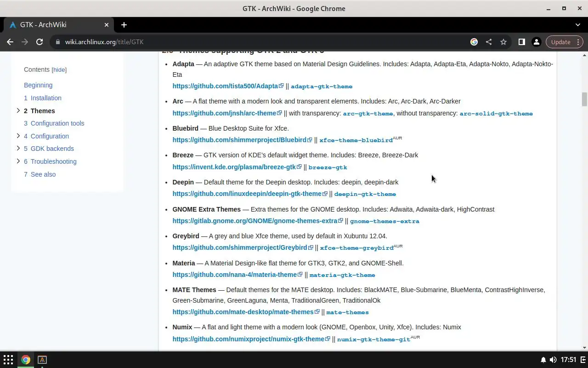The height and width of the screenshot is (368, 588).
Task: Open the breeze-gtk package link
Action: [x=328, y=167]
